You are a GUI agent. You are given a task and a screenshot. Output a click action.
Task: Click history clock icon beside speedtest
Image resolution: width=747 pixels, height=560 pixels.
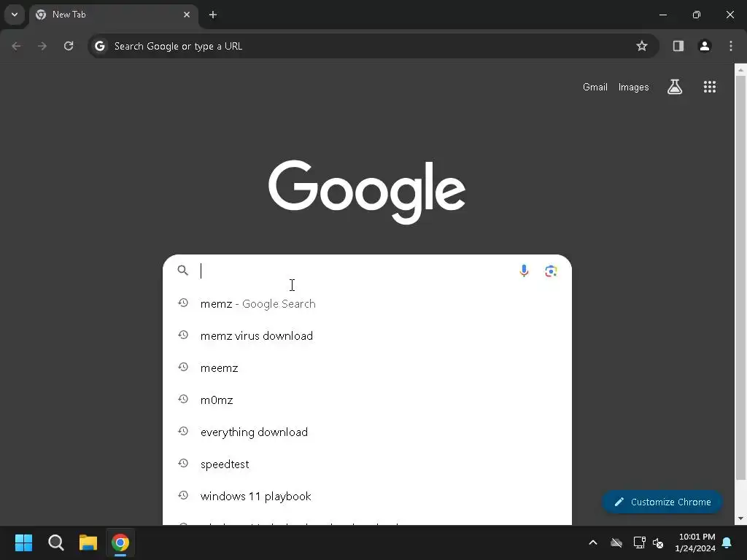(183, 463)
